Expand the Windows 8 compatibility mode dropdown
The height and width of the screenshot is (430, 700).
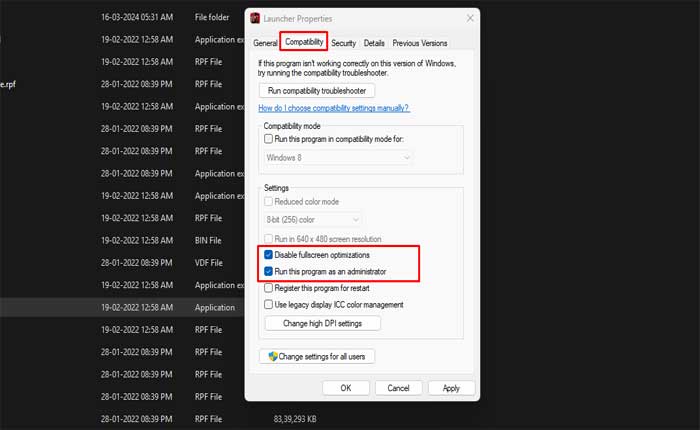(339, 157)
